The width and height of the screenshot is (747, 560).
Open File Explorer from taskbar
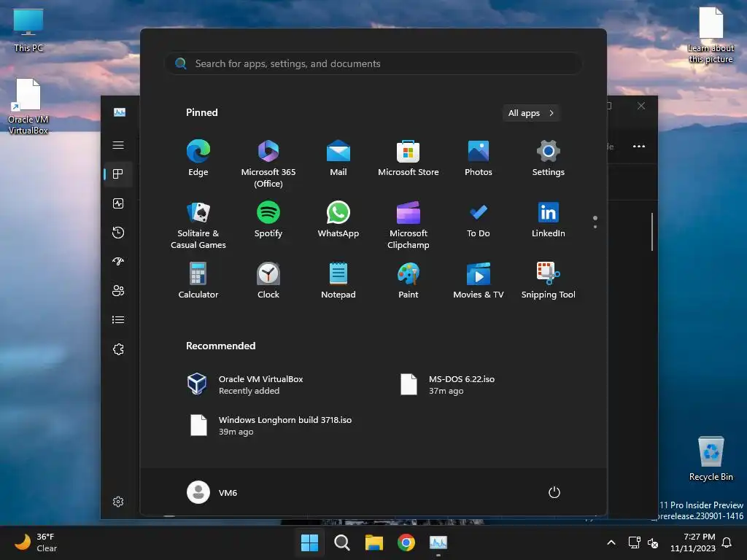(x=374, y=542)
